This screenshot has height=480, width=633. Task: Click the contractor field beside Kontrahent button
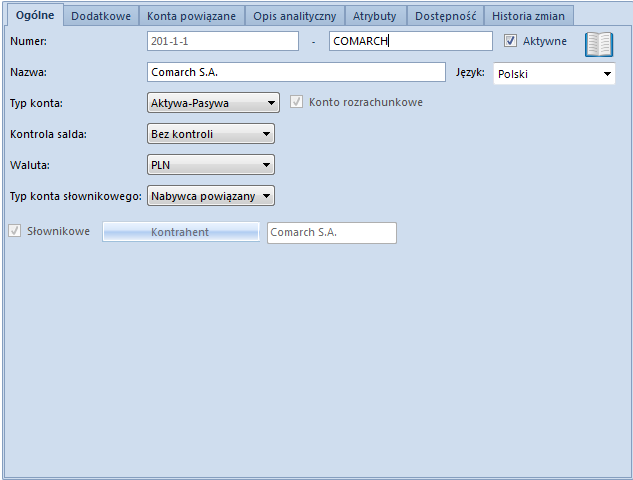coord(332,233)
